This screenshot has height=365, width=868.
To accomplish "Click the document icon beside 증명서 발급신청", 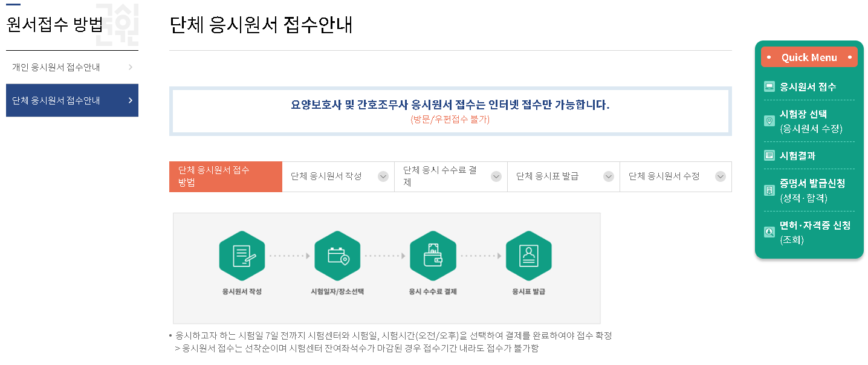I will point(769,190).
